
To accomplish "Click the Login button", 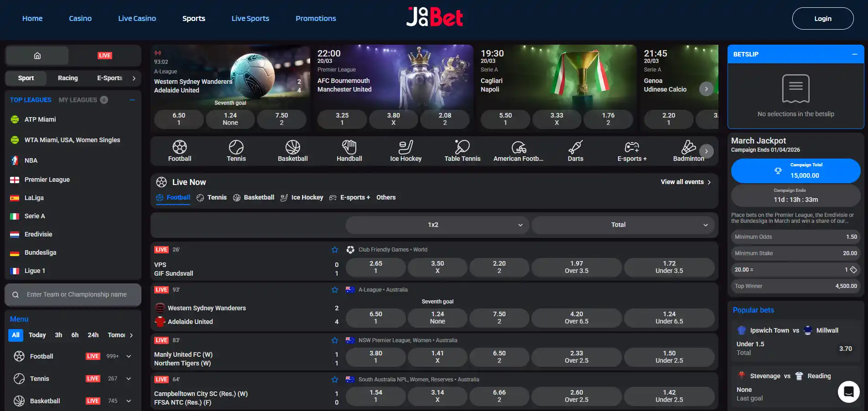I will point(823,19).
